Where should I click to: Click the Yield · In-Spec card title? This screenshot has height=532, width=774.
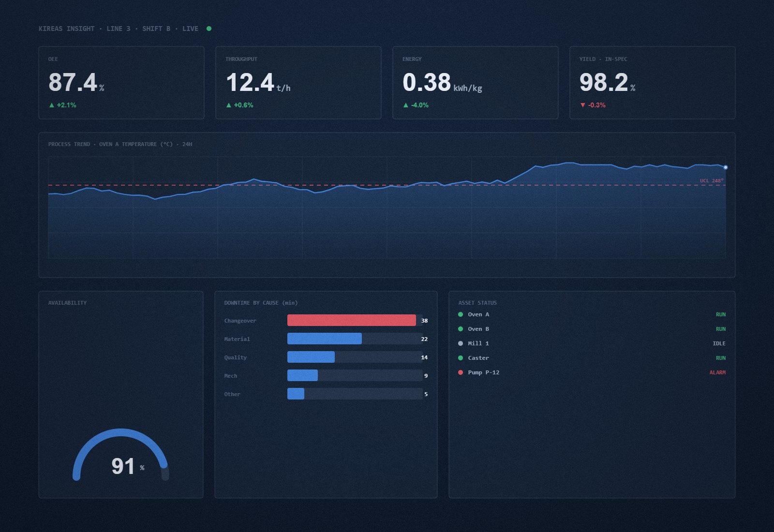tap(603, 59)
